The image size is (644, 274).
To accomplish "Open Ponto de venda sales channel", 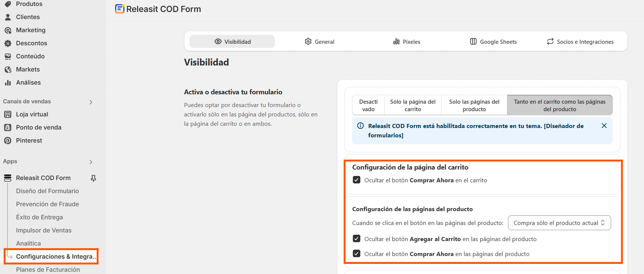I will click(x=38, y=127).
